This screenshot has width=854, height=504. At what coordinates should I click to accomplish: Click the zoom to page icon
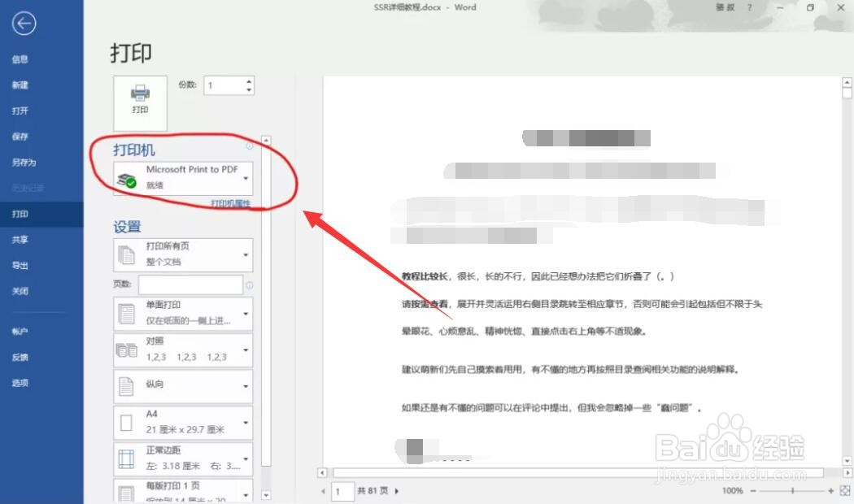(x=845, y=491)
